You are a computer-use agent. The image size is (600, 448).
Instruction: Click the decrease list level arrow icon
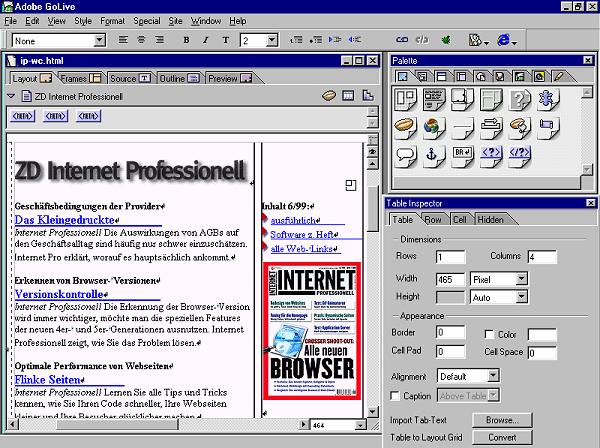click(354, 40)
